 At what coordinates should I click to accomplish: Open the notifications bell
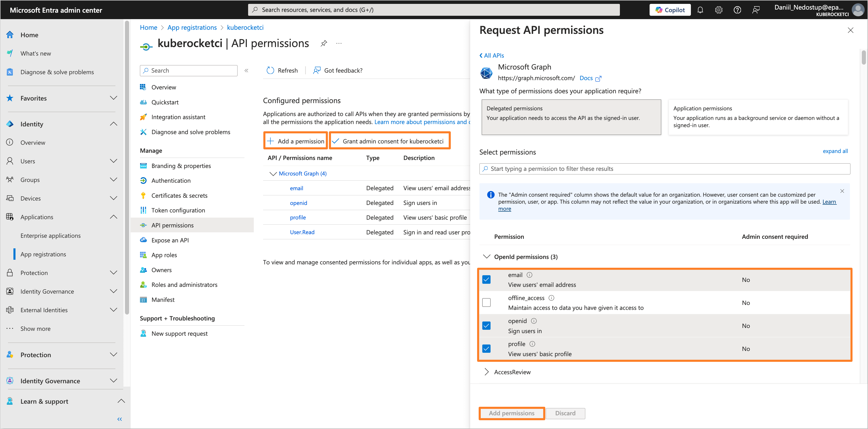point(700,10)
